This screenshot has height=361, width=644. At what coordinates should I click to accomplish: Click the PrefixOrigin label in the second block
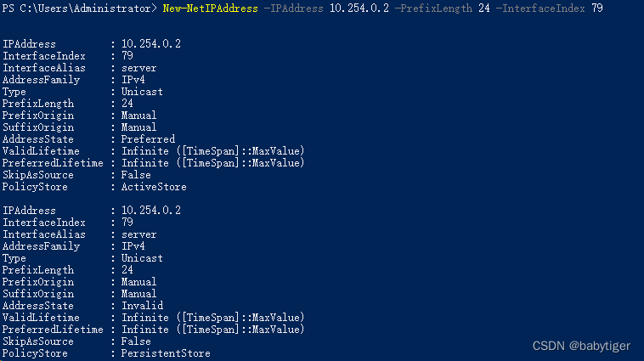click(x=38, y=281)
